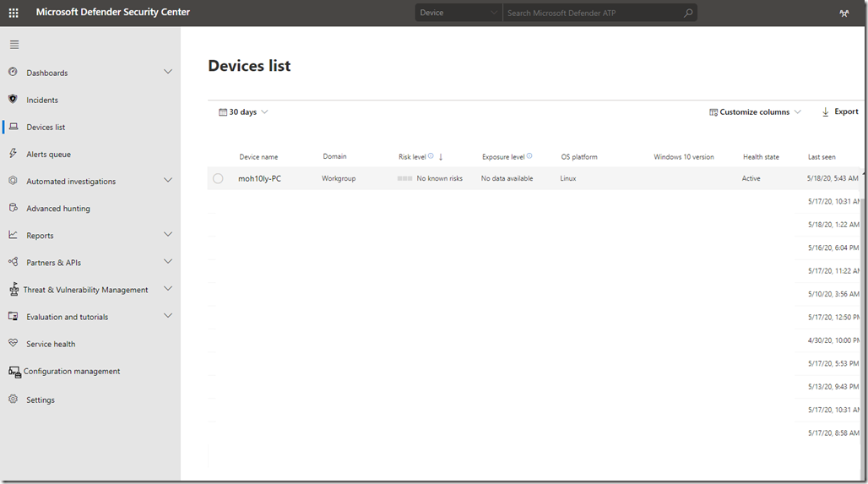Click the 5/10/20, 3:56 AM last seen entry
Screen dimensions: 868x484
833,294
